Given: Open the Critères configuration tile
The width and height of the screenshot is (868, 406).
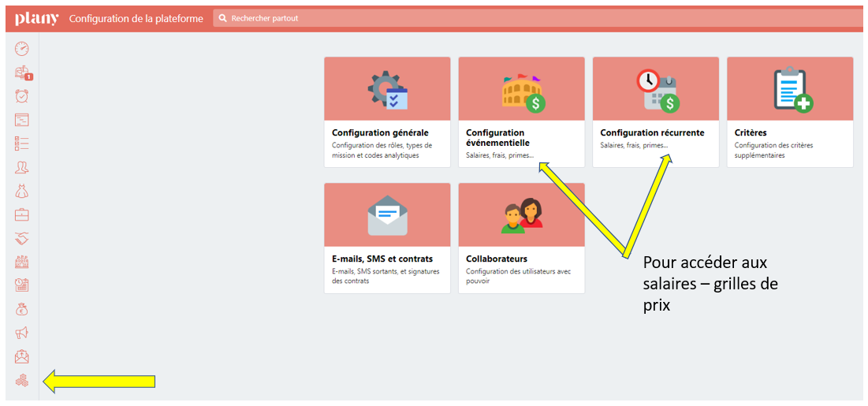Looking at the screenshot, I should (x=789, y=112).
